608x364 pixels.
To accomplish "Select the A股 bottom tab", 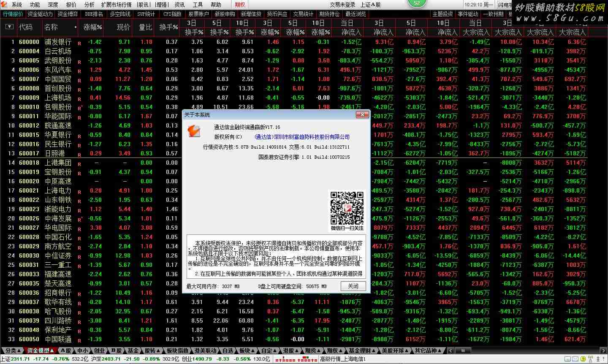I will click(x=65, y=350).
